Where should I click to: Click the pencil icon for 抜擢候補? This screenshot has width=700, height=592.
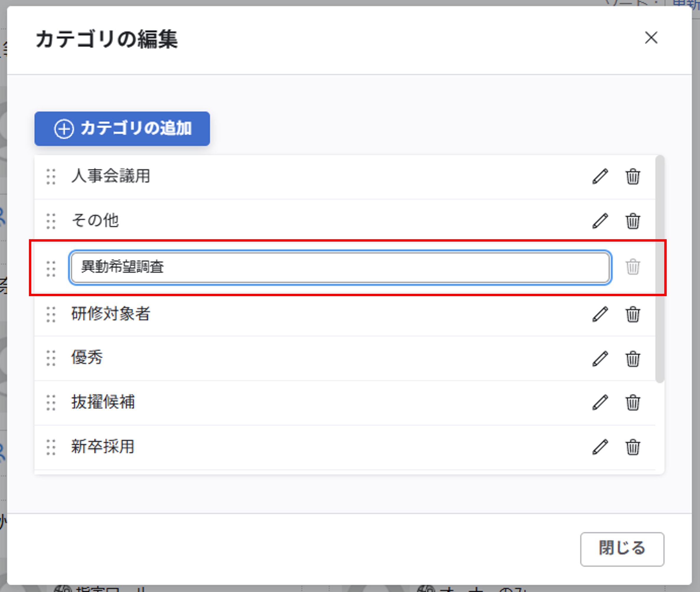tap(600, 402)
